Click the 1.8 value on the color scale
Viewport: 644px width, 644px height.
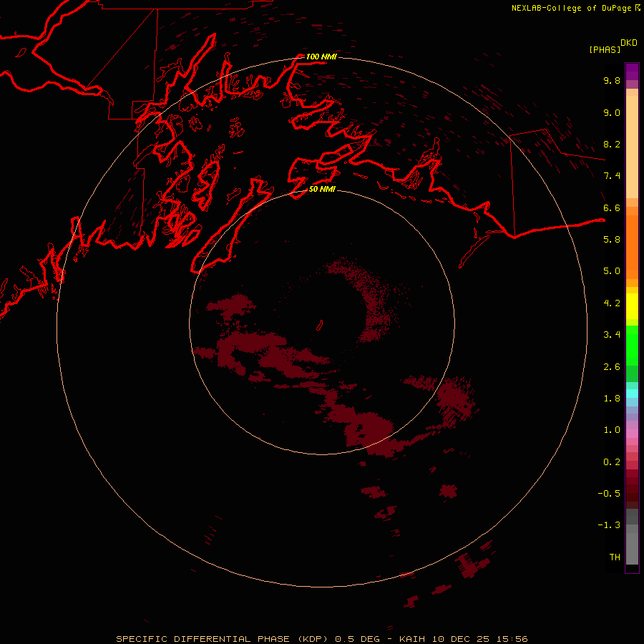pyautogui.click(x=612, y=399)
